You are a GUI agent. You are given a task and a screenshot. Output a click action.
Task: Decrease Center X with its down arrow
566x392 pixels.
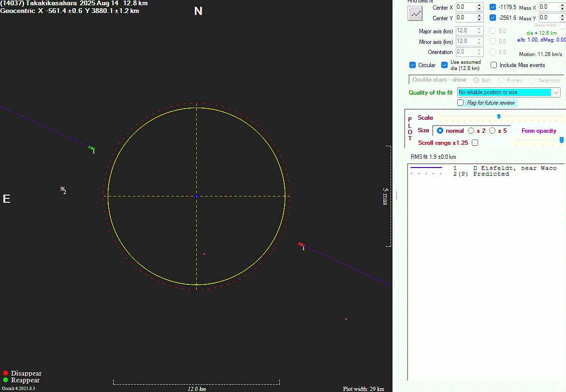[x=479, y=9]
